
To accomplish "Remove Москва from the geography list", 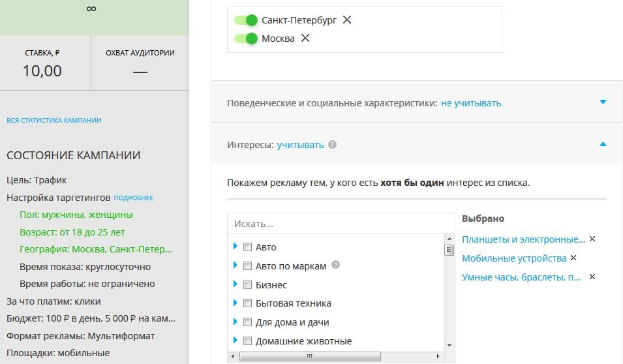I will click(x=305, y=38).
